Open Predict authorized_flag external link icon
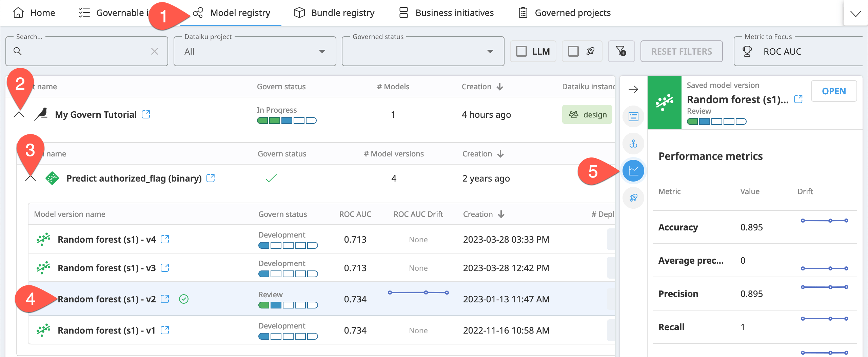868x357 pixels. click(x=211, y=178)
